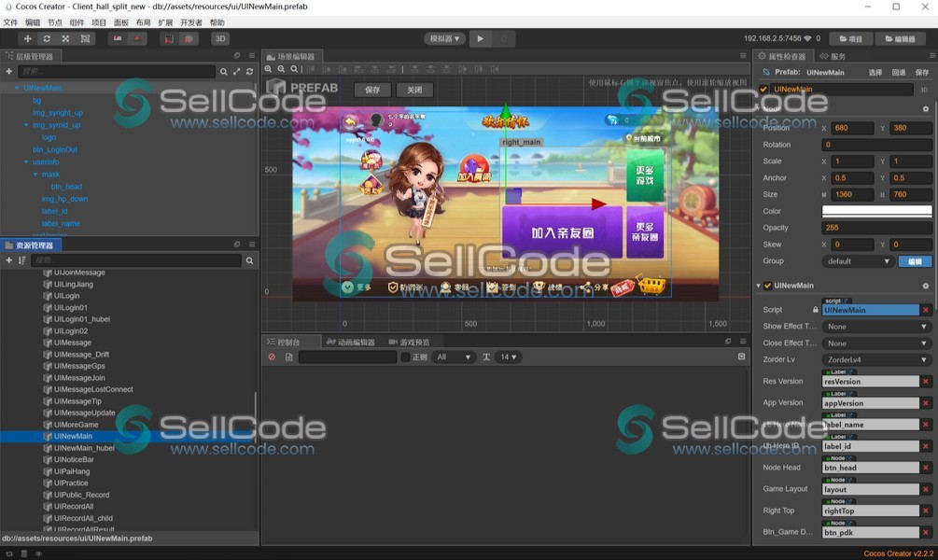This screenshot has width=938, height=560.
Task: Select the Rect transform tool
Action: (85, 38)
